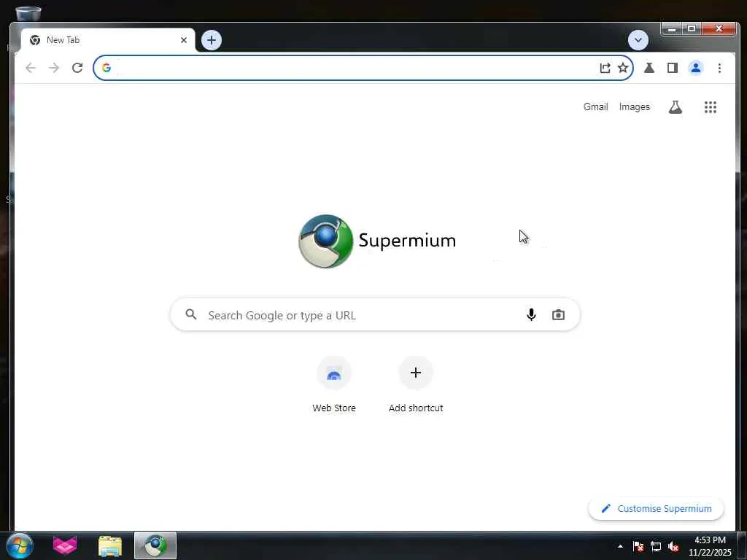747x560 pixels.
Task: Open the Gmail link
Action: [595, 106]
